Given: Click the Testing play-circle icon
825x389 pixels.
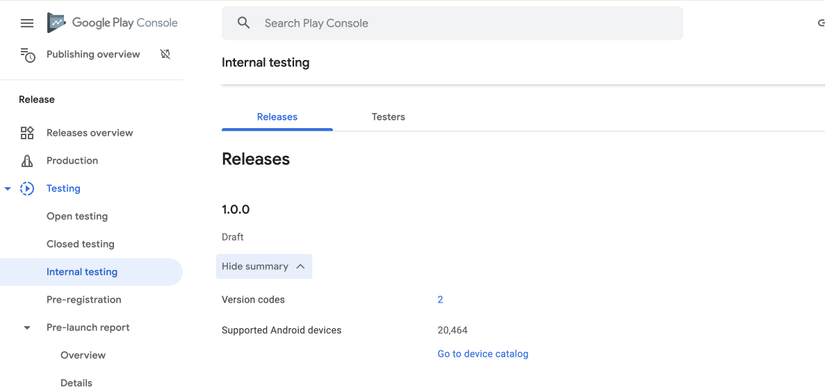Looking at the screenshot, I should tap(27, 188).
